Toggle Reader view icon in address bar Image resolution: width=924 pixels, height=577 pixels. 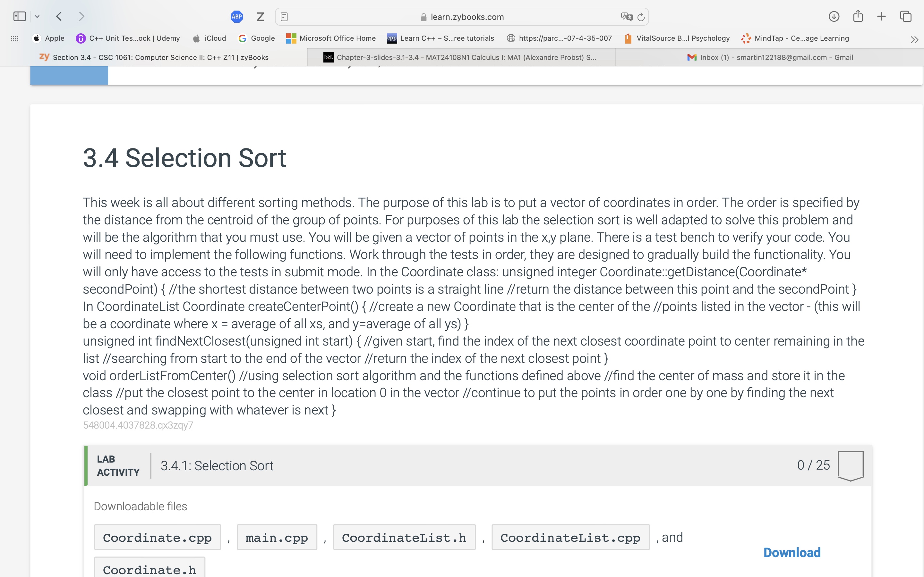point(284,17)
